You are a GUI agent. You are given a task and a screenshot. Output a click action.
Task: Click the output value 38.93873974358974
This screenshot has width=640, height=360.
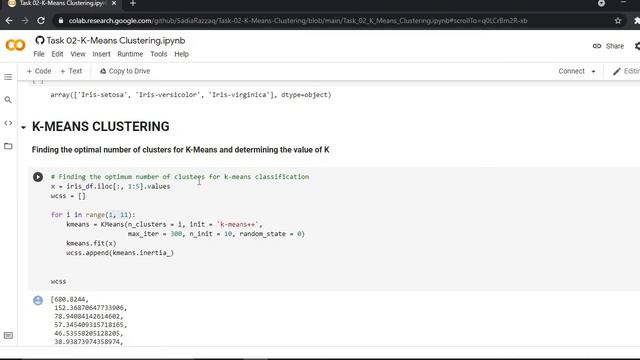89,342
